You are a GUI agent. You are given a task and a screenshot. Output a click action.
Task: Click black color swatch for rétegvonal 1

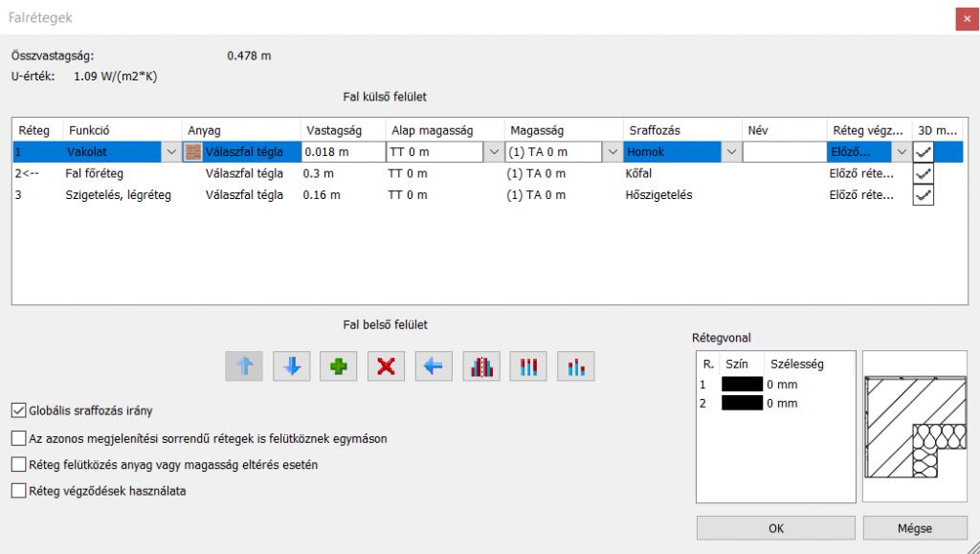pyautogui.click(x=742, y=384)
